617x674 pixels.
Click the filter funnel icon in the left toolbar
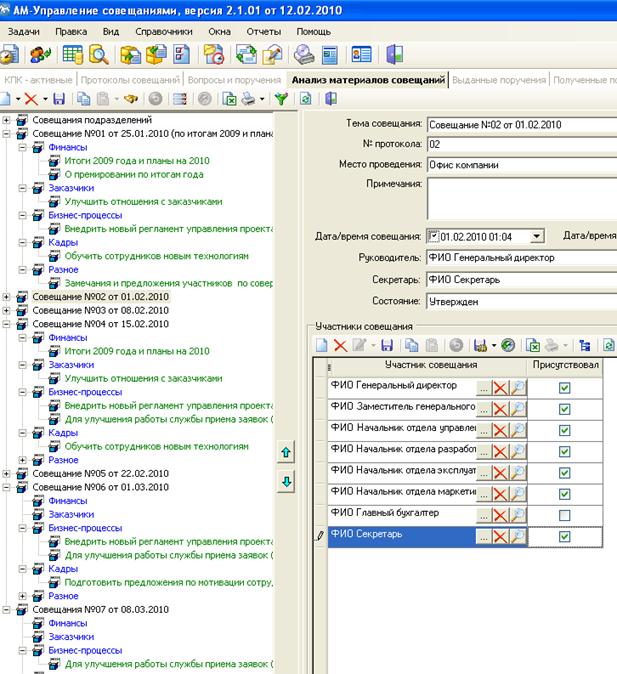click(x=280, y=99)
